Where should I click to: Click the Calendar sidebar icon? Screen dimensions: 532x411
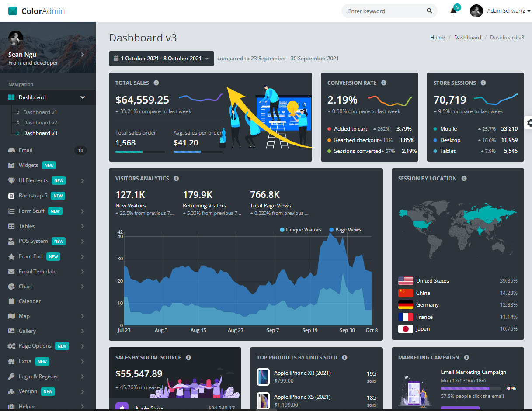(x=11, y=301)
